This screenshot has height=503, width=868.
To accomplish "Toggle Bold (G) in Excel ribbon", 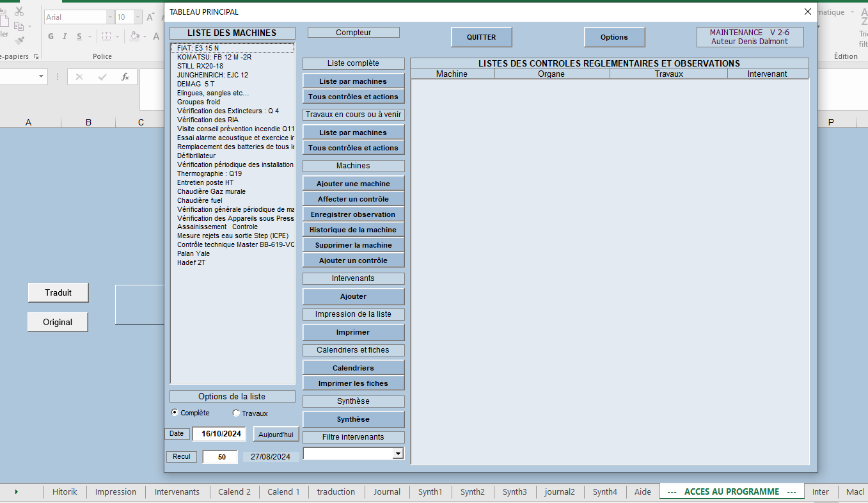I will pyautogui.click(x=51, y=36).
